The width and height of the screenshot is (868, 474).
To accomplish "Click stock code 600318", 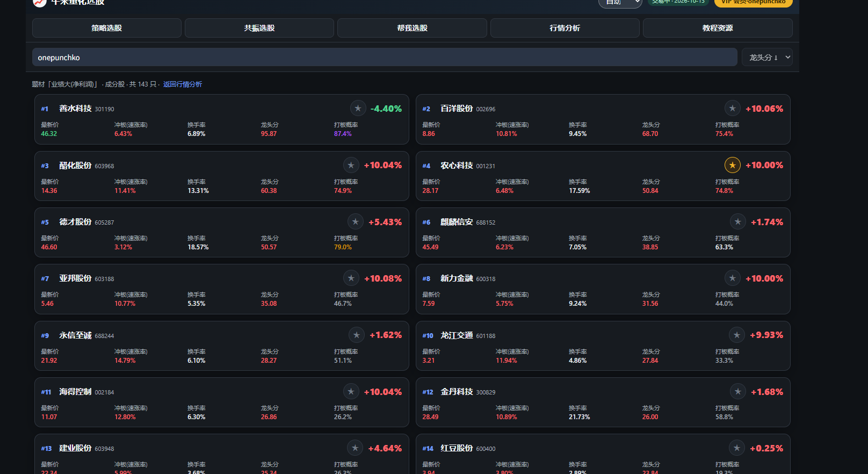I will click(486, 279).
